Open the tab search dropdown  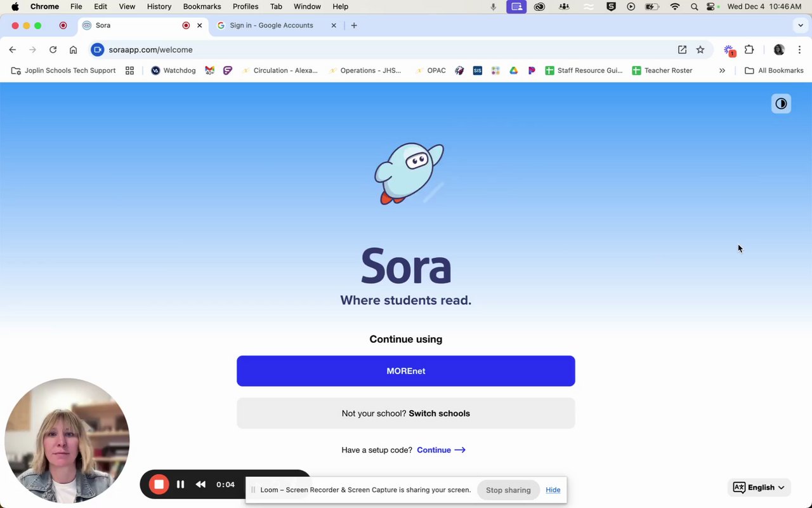[801, 25]
